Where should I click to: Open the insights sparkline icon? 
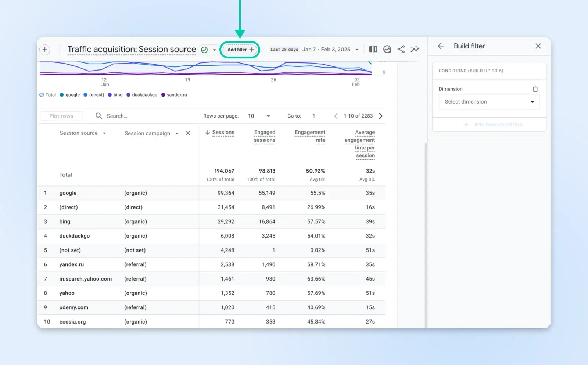tap(415, 49)
